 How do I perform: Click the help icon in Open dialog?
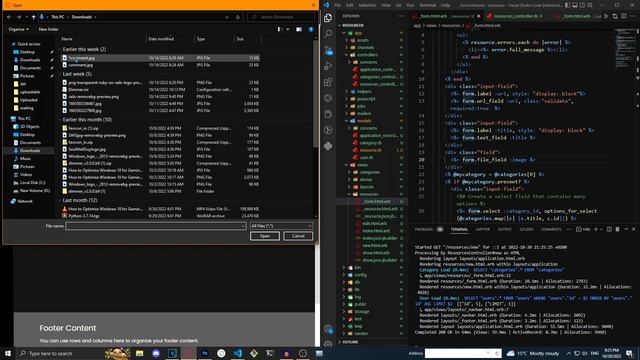click(x=311, y=29)
